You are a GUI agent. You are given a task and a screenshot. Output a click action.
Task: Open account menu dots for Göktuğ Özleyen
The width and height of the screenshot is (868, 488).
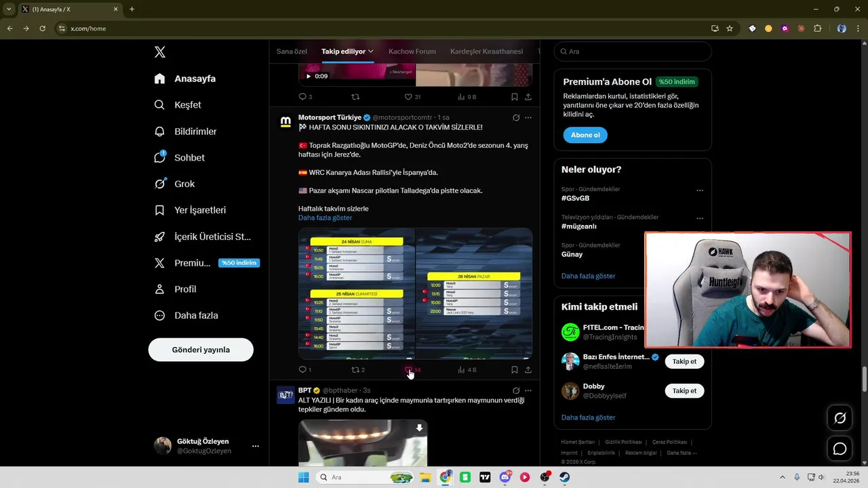point(256,446)
